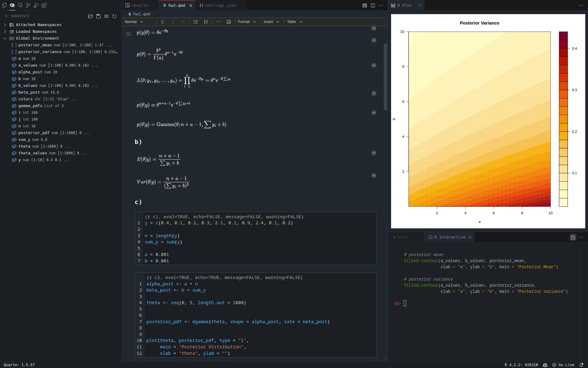
Task: Close the R Plot tab
Action: tap(420, 6)
